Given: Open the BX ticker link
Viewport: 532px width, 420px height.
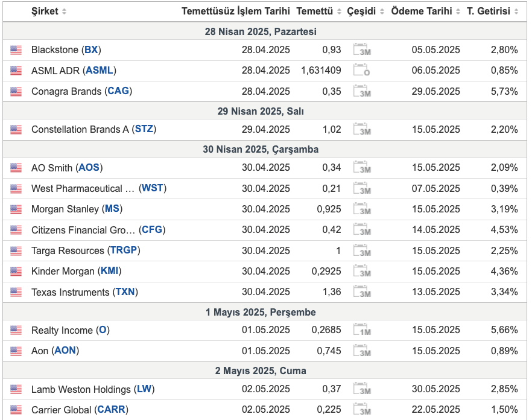Looking at the screenshot, I should coord(91,49).
